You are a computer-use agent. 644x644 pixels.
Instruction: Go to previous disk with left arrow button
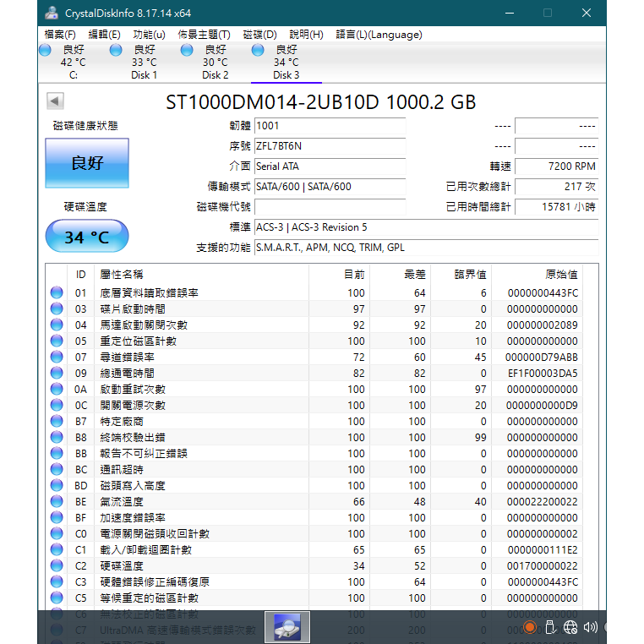55,101
